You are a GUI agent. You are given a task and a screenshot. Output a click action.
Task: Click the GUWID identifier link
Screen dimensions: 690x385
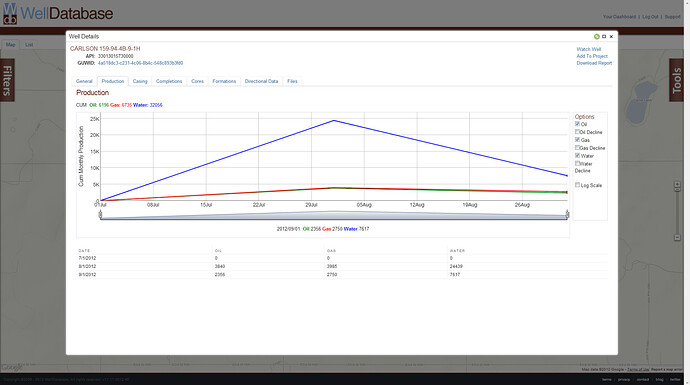(140, 63)
